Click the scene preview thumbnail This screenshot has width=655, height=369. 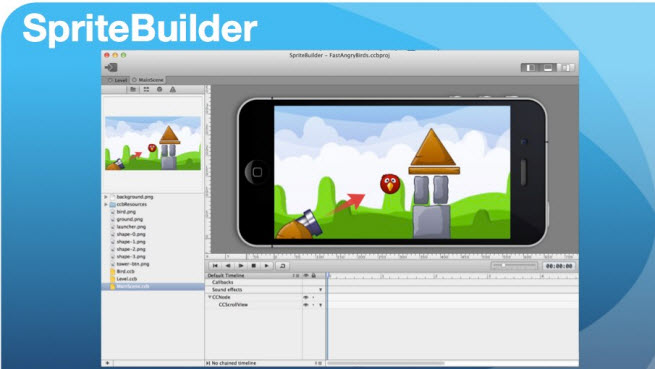153,143
